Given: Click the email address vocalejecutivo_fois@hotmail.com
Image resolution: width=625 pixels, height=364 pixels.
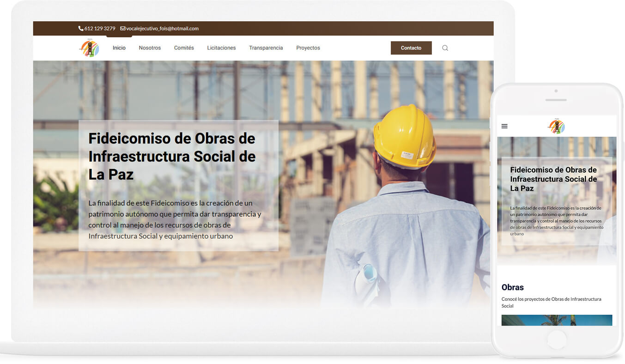Looking at the screenshot, I should [162, 28].
